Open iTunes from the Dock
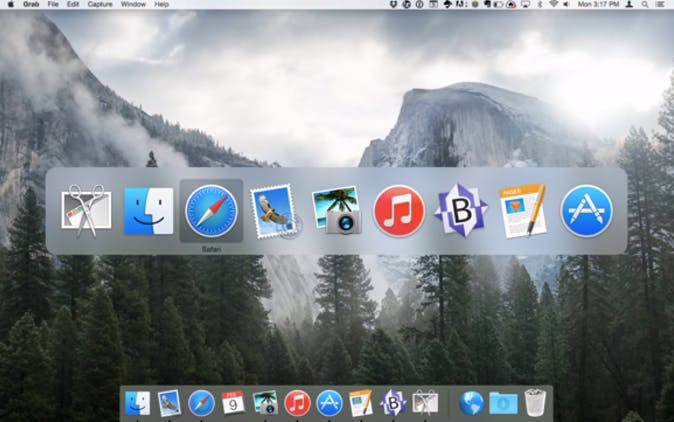The image size is (674, 422). pos(297,404)
